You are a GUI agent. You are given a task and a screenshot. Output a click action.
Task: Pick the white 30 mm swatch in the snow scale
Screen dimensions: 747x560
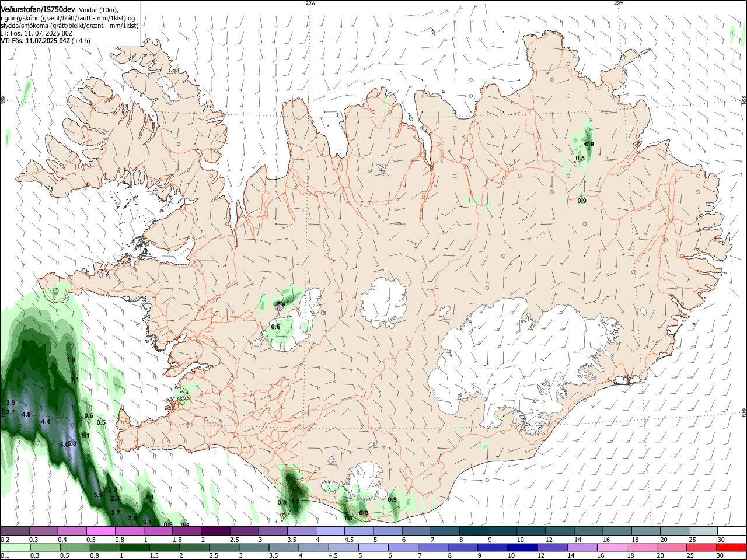732,531
